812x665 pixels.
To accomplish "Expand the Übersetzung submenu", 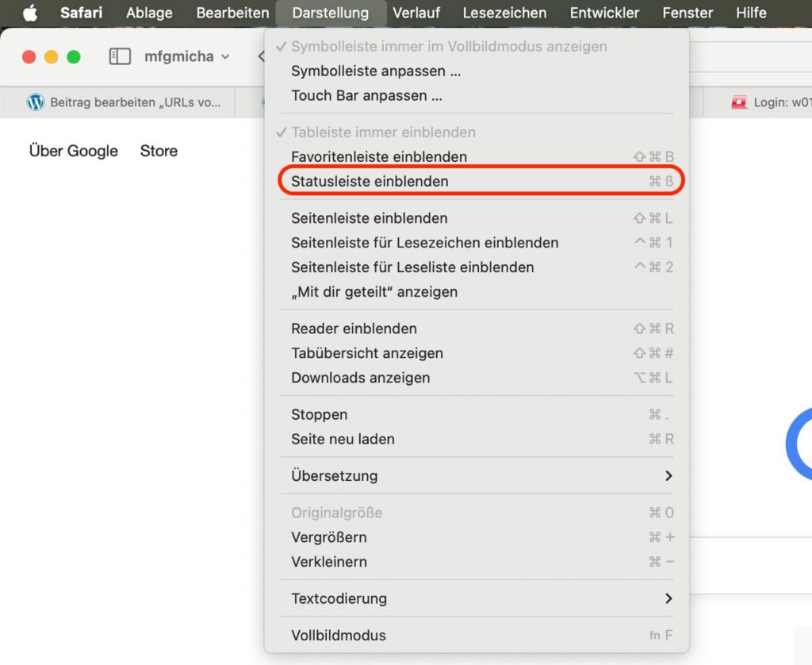I will 477,476.
